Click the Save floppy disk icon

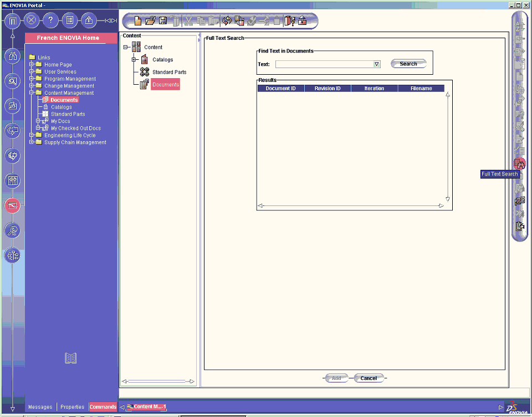click(163, 20)
